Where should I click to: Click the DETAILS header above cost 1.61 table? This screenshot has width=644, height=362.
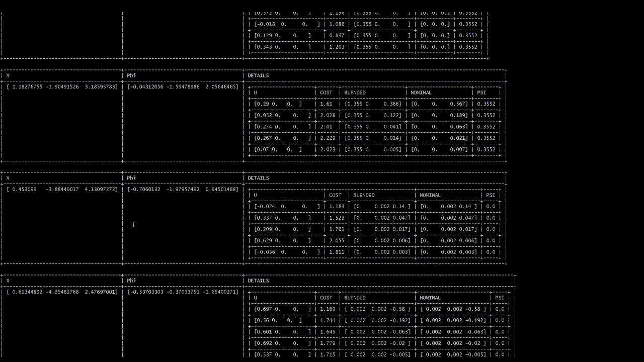pos(258,75)
